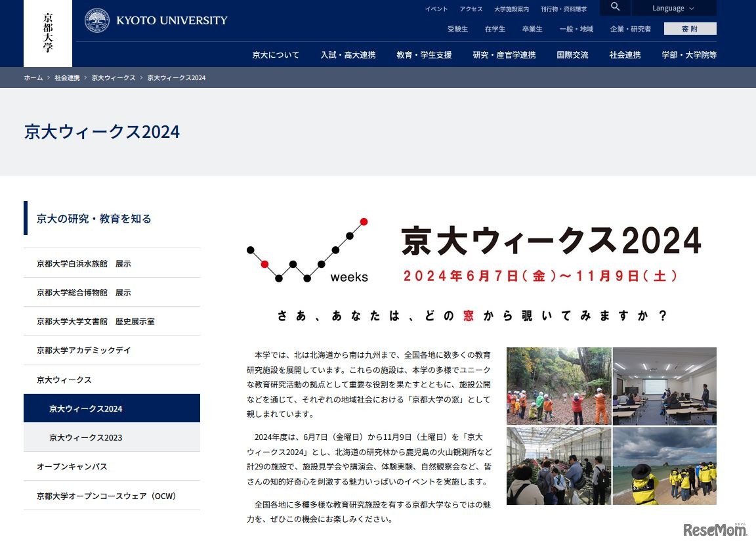
Task: Open the イベント link
Action: pos(436,9)
